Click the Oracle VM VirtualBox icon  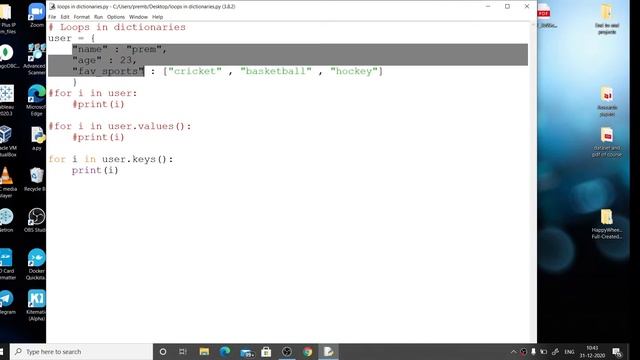pyautogui.click(x=7, y=141)
